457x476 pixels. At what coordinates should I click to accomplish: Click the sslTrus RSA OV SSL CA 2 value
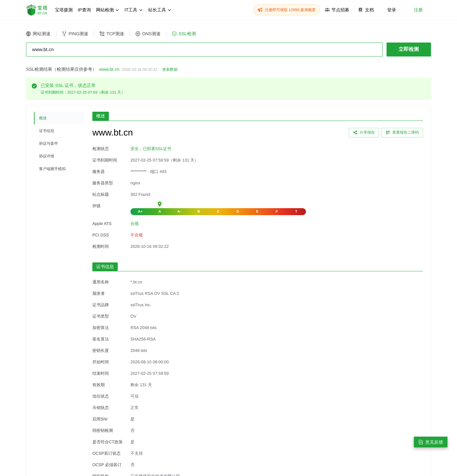pos(155,294)
